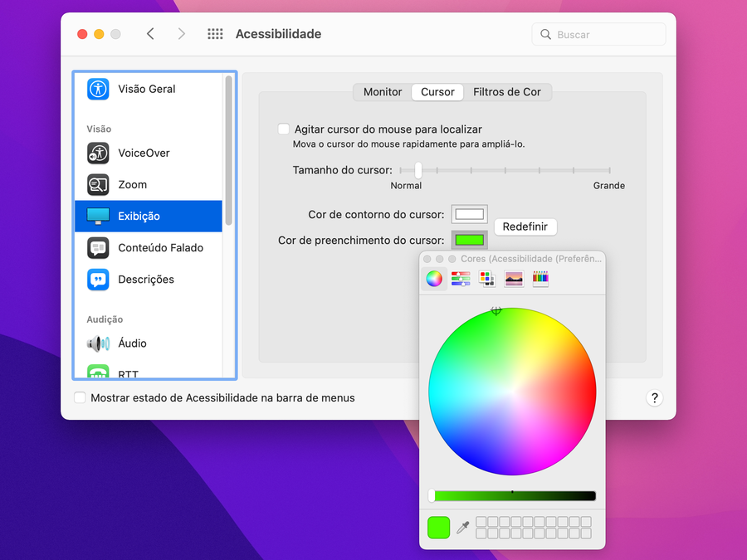
Task: Switch to the Monitor tab
Action: coord(383,92)
